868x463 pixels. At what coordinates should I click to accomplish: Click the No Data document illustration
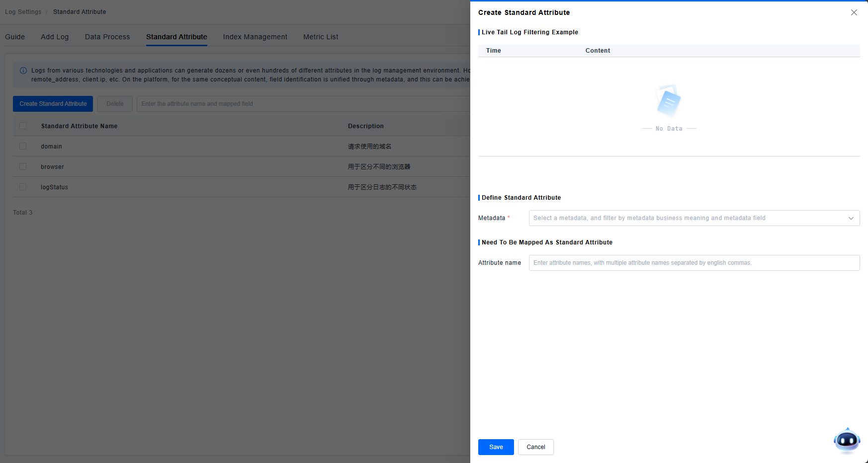click(668, 101)
